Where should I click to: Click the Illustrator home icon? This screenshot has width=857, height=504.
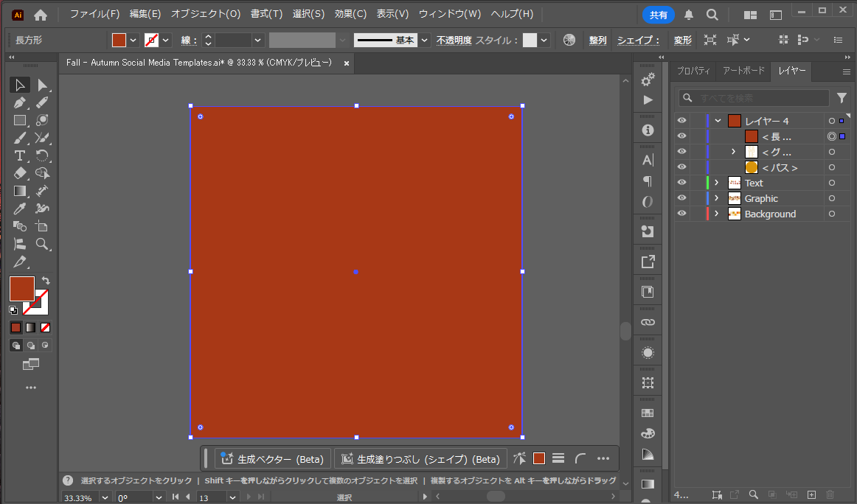coord(41,15)
